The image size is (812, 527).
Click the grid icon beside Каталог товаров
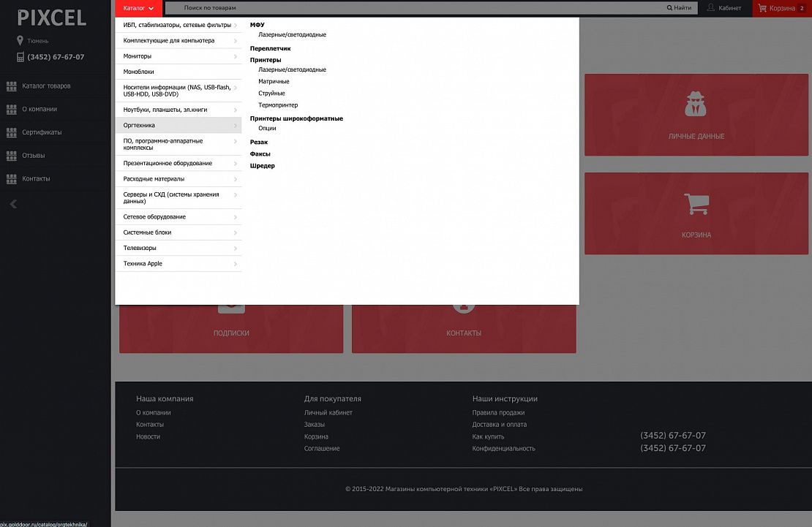pyautogui.click(x=12, y=86)
